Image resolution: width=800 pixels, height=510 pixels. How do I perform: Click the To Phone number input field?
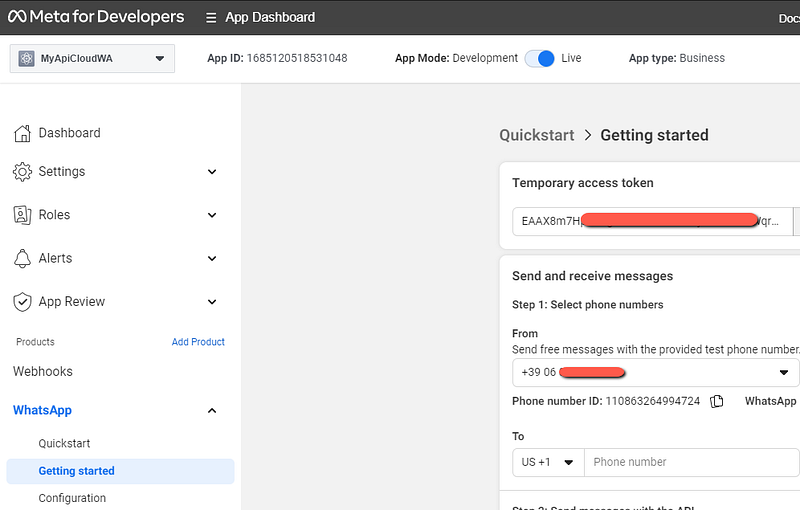click(691, 462)
